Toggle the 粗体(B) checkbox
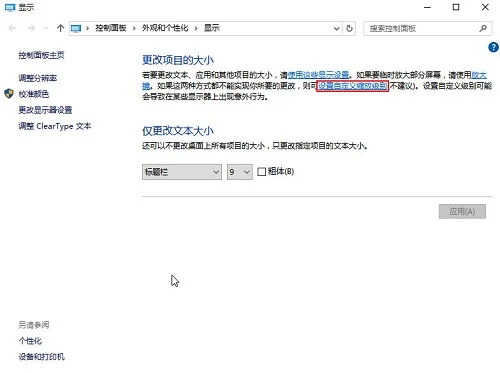The image size is (500, 373). pos(262,172)
